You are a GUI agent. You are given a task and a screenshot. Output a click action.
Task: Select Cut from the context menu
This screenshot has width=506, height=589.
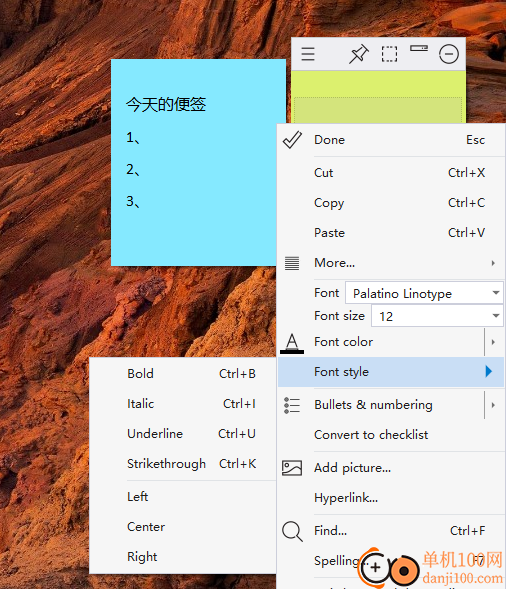(x=391, y=173)
